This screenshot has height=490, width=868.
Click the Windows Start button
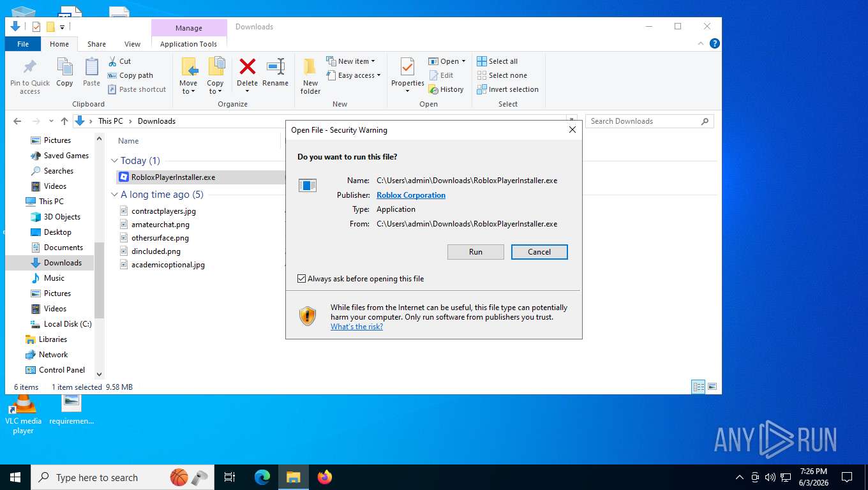click(15, 477)
